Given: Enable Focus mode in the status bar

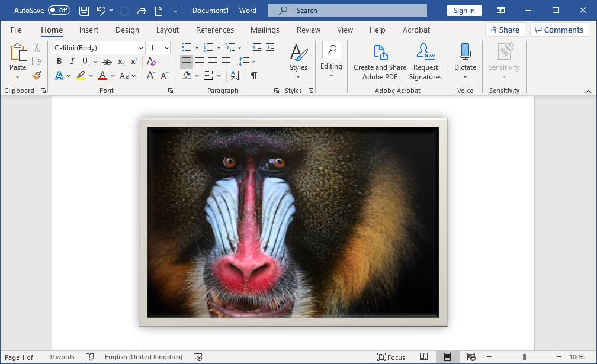Looking at the screenshot, I should 391,357.
